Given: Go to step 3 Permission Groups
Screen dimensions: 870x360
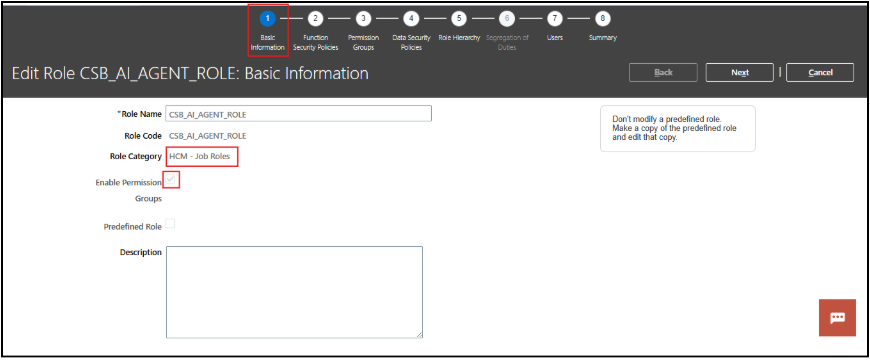Looking at the screenshot, I should coord(363,19).
